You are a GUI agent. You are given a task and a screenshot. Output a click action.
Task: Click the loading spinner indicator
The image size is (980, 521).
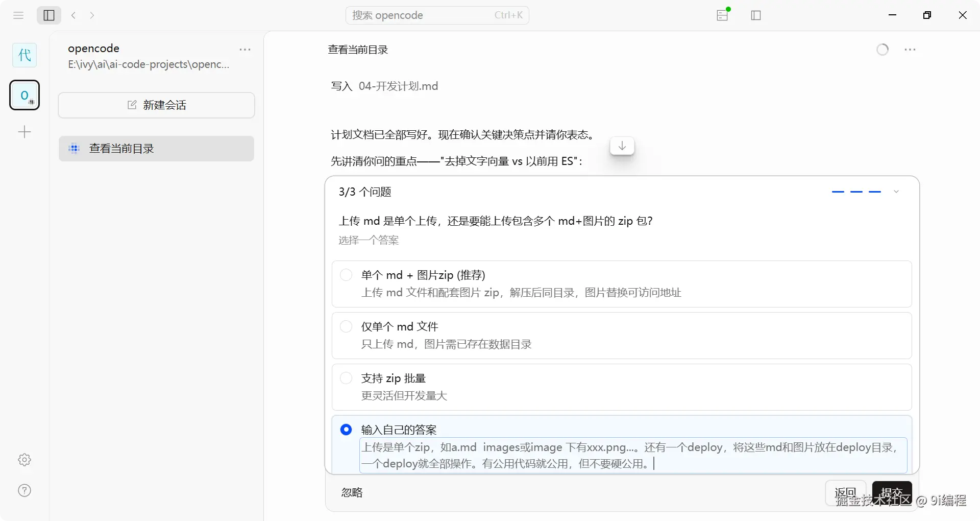(x=883, y=50)
